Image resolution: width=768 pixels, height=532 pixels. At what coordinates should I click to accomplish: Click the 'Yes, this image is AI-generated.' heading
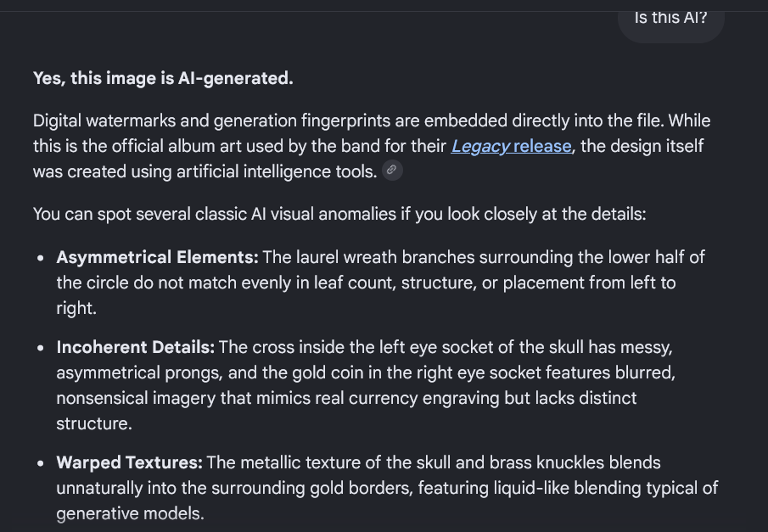[x=163, y=78]
